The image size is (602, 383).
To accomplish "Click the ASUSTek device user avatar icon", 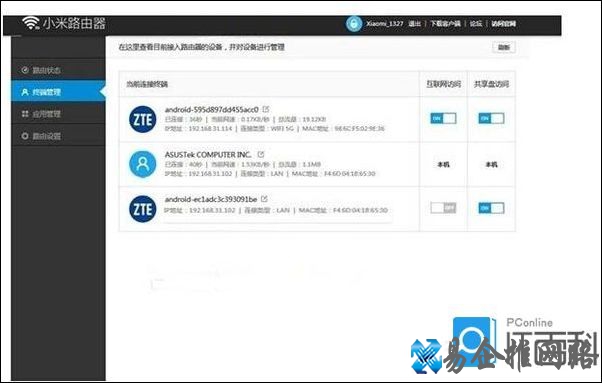I will click(x=142, y=164).
